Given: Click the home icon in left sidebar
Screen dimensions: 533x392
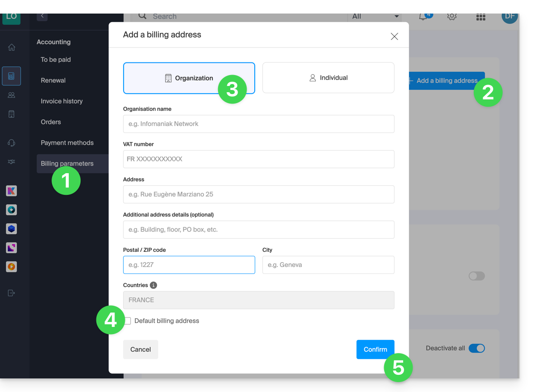Looking at the screenshot, I should click(x=11, y=47).
